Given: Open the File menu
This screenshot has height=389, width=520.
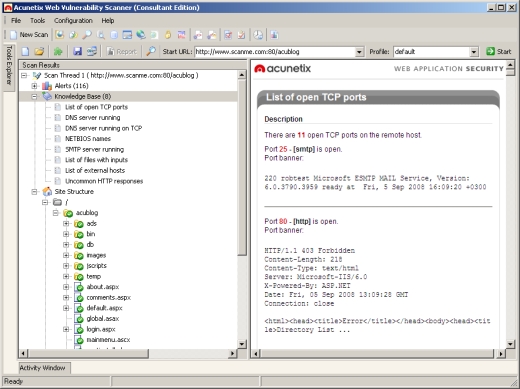Looking at the screenshot, I should (16, 20).
